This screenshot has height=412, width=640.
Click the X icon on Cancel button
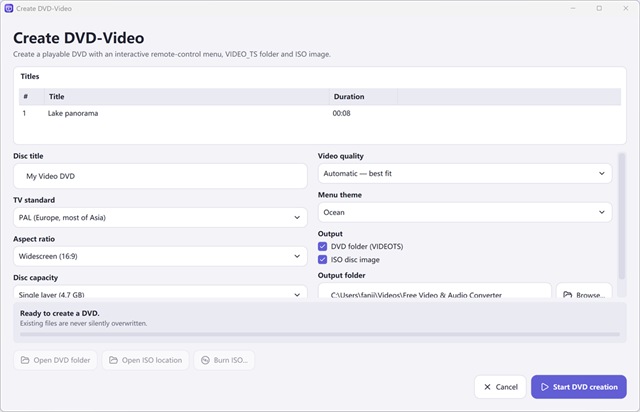(487, 387)
